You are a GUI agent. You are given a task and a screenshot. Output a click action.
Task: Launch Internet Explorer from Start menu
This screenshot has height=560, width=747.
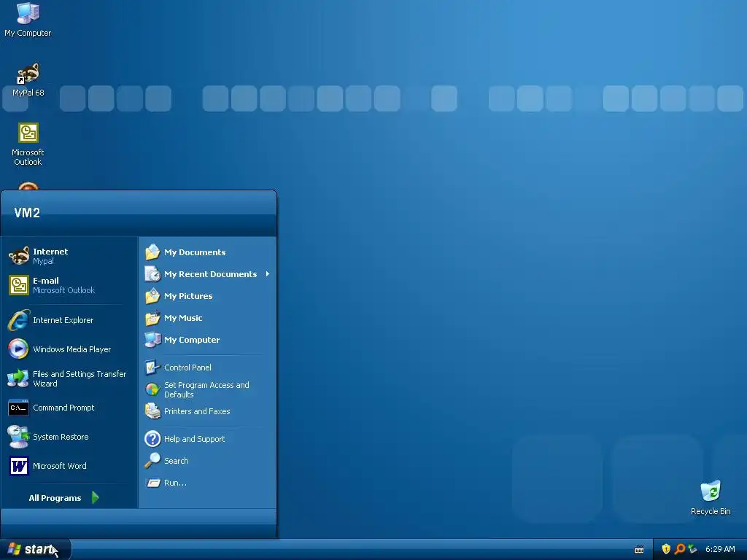(69, 320)
